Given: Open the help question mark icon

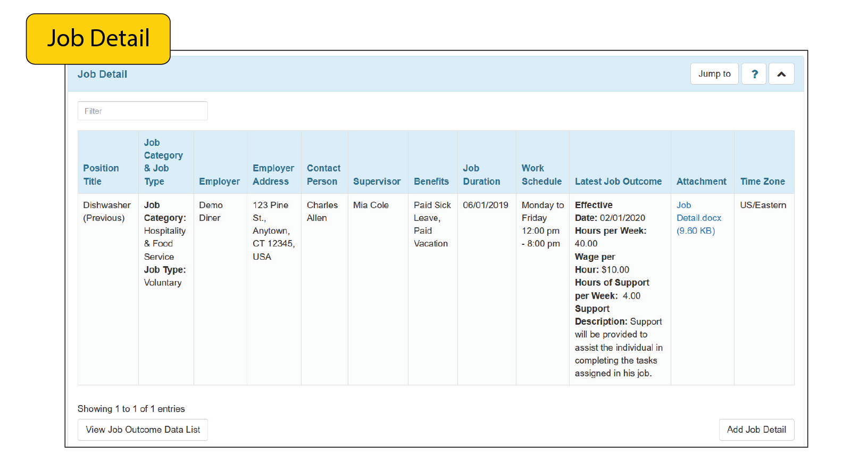Looking at the screenshot, I should 754,74.
